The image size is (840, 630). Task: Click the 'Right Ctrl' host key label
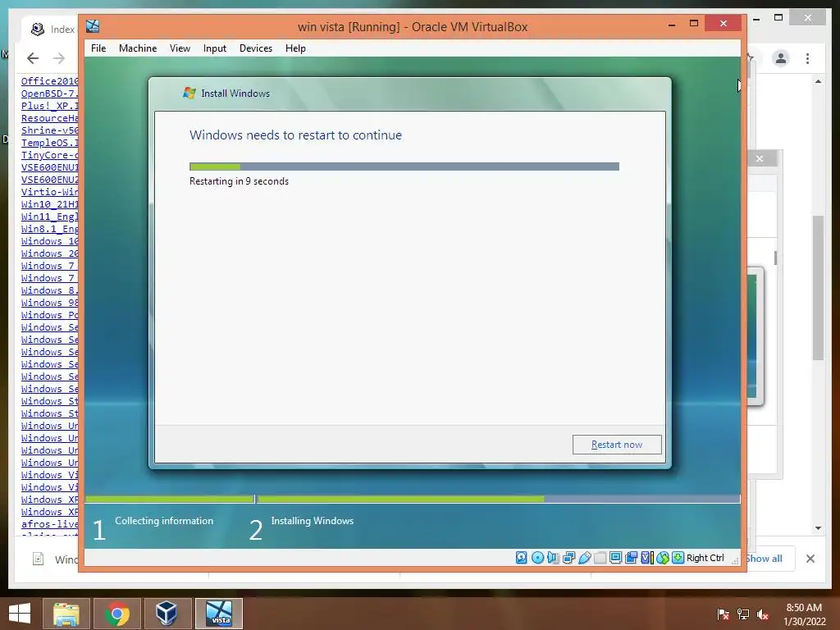[705, 558]
